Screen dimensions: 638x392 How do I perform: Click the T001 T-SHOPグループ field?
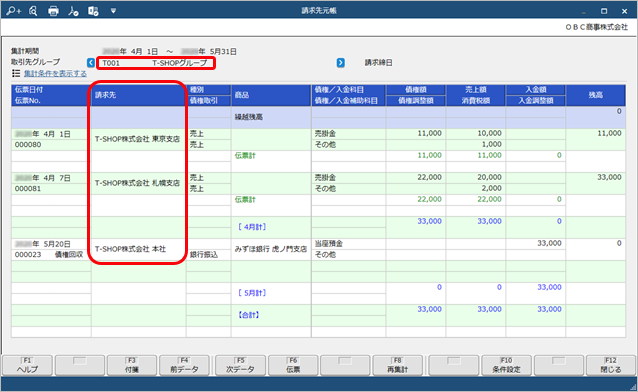[156, 63]
